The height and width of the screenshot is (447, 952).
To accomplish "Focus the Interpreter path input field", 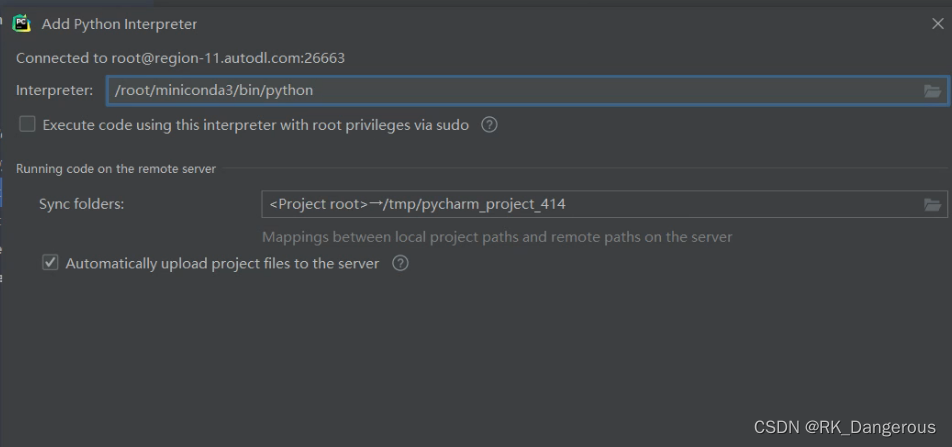I will 527,90.
